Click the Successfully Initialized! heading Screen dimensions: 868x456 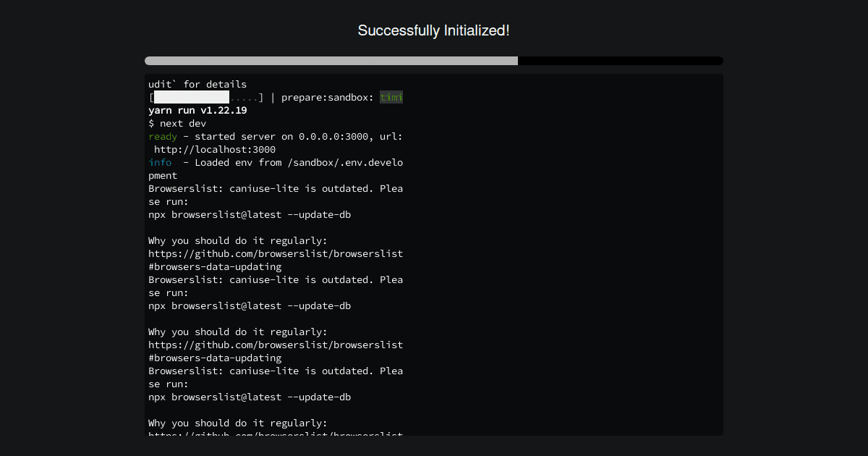click(x=433, y=30)
